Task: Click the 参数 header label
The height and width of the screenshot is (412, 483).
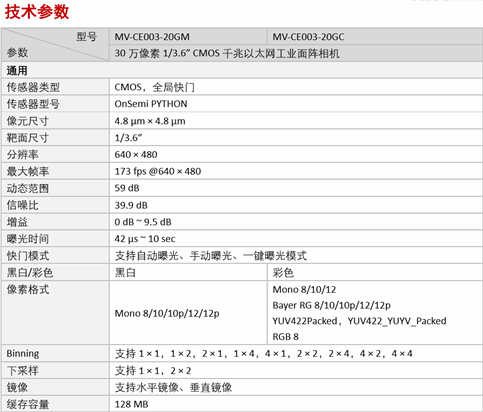Action: [x=17, y=52]
